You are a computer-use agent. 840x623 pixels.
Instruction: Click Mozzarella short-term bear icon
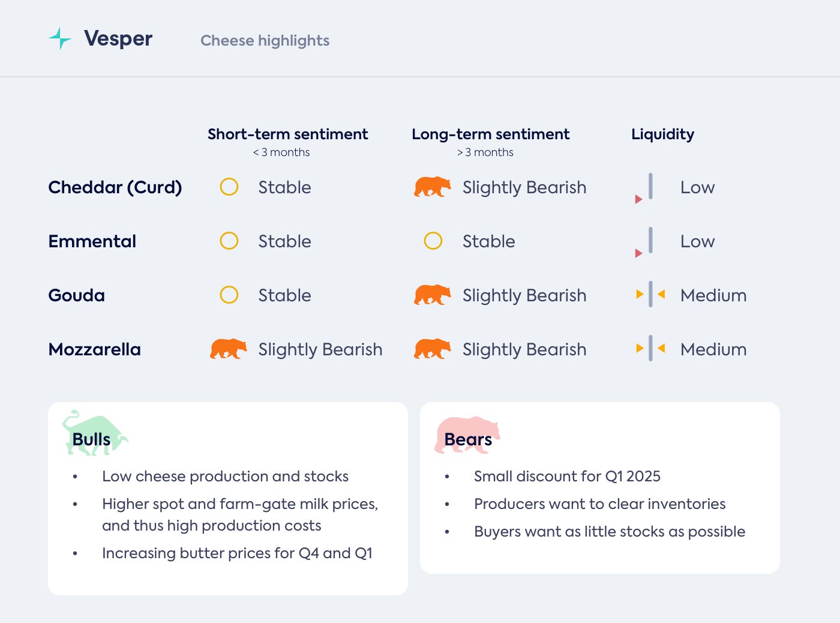click(x=228, y=349)
